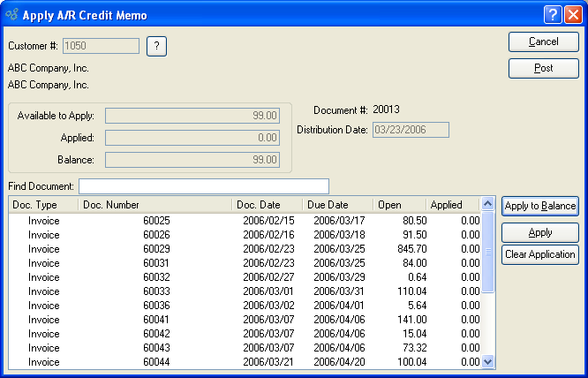Screen dimensions: 588x378
Task: Close the Apply A/R Credit Memo window
Action: coord(572,15)
